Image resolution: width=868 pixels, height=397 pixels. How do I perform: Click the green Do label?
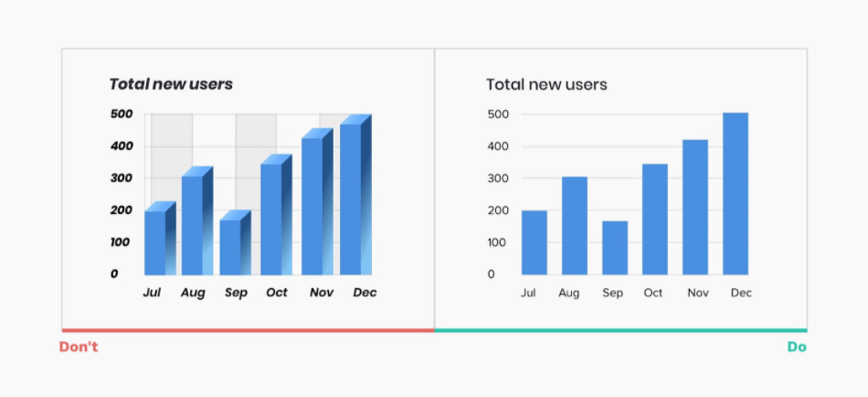coord(797,347)
